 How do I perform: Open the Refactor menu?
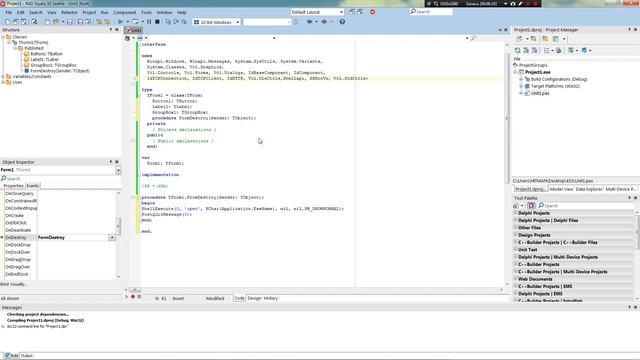(69, 12)
